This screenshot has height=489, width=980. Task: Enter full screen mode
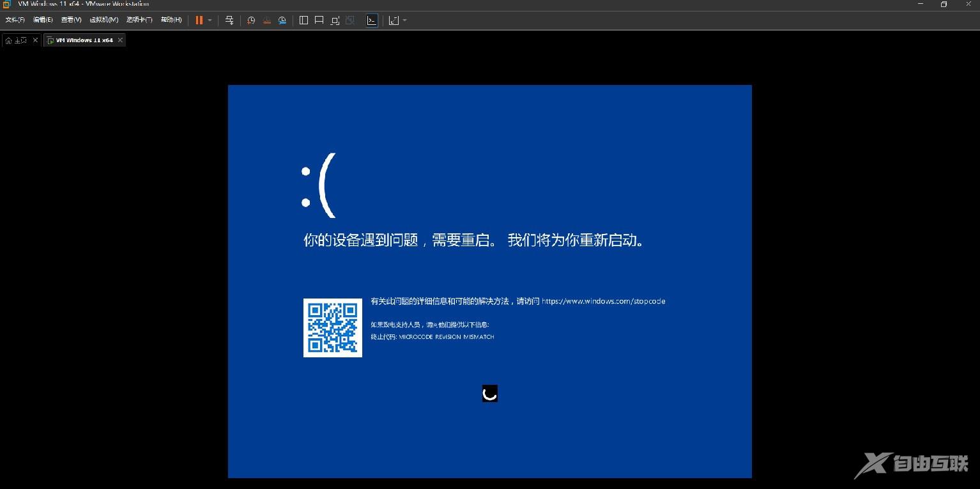(x=335, y=20)
